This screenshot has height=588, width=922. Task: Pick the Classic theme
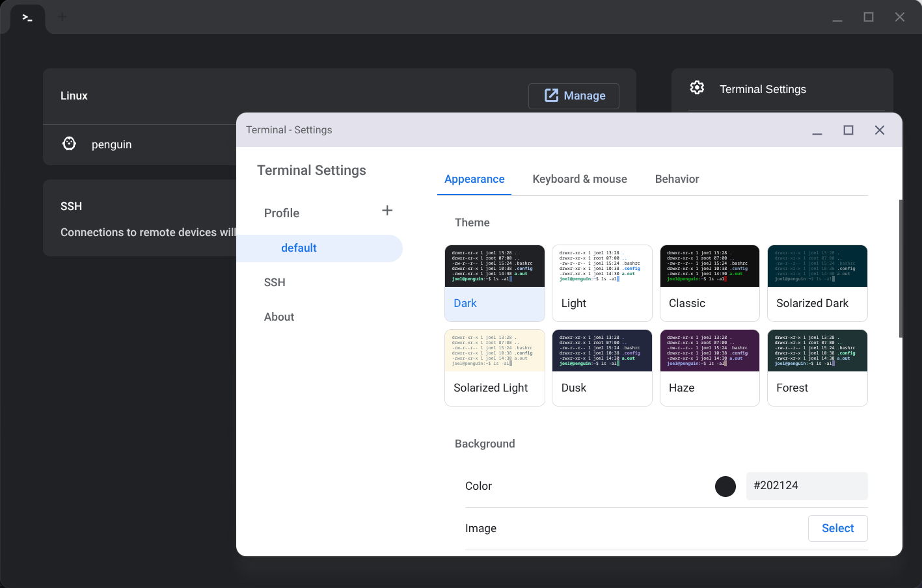click(x=710, y=283)
